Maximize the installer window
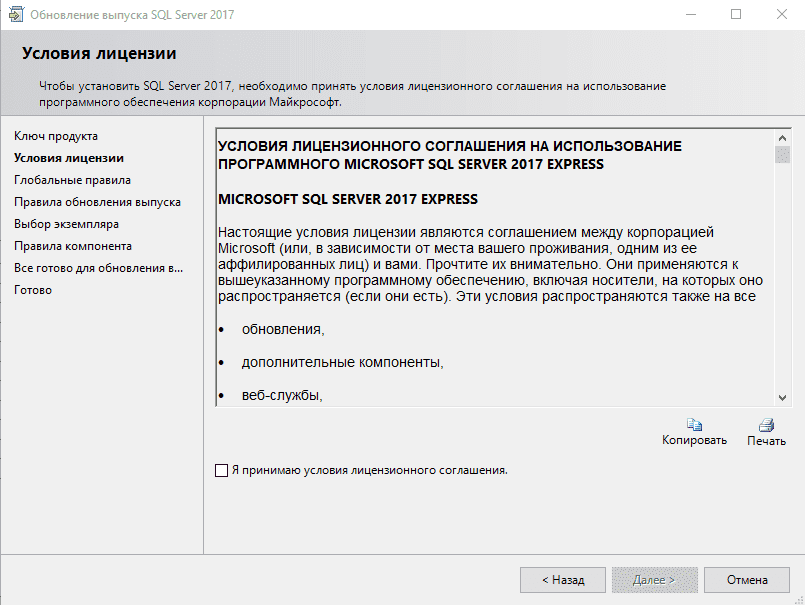Viewport: 805px width, 605px height. (736, 15)
